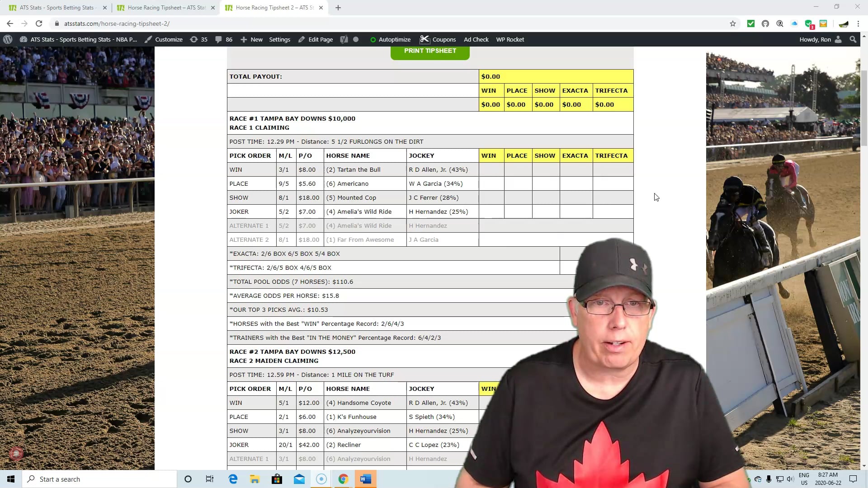Open the green checkmark extension
Image resolution: width=868 pixels, height=488 pixels.
[x=751, y=23]
